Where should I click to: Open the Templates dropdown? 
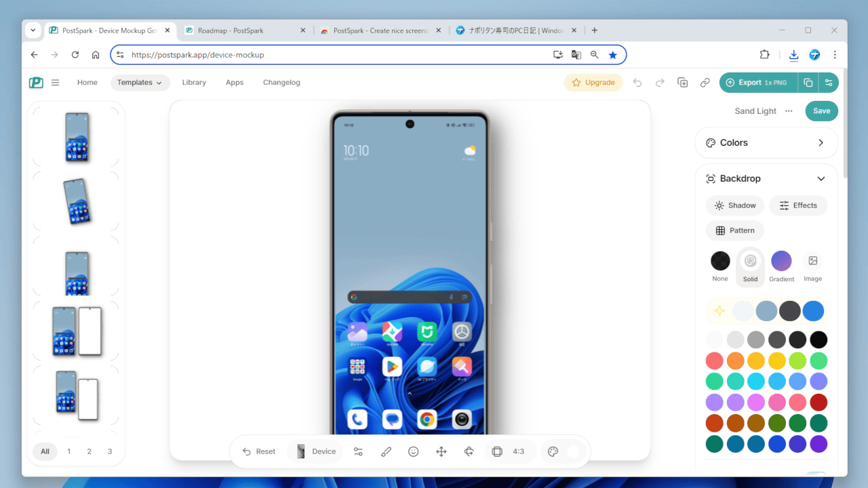pyautogui.click(x=140, y=83)
